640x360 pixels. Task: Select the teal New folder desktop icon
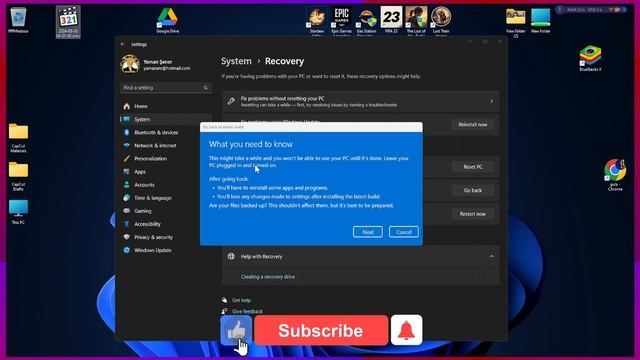[540, 20]
